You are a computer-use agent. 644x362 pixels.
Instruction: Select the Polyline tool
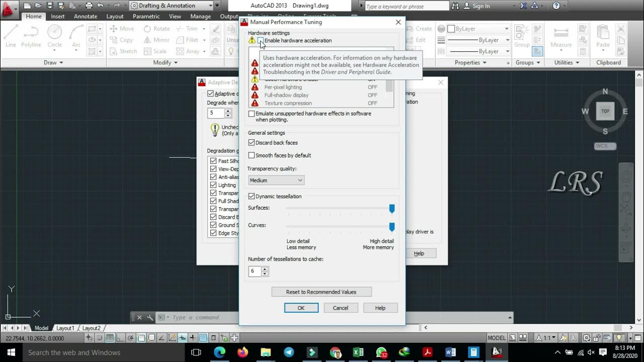(x=31, y=36)
